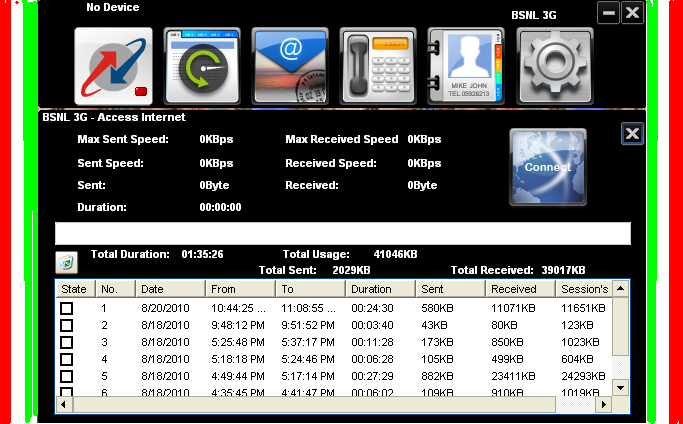The image size is (683, 424).
Task: Sort by the State column header
Action: pos(76,289)
